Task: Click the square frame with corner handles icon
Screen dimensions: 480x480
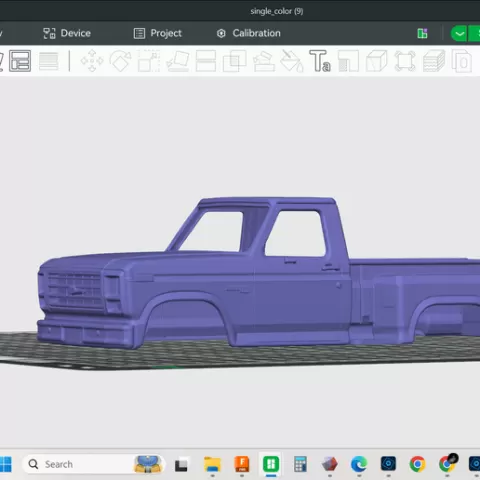Action: click(405, 61)
